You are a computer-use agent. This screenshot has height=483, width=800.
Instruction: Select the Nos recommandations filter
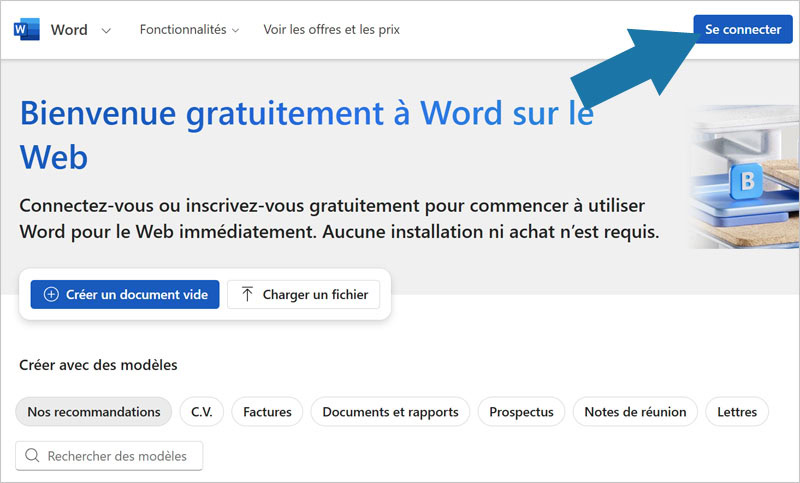pyautogui.click(x=94, y=412)
